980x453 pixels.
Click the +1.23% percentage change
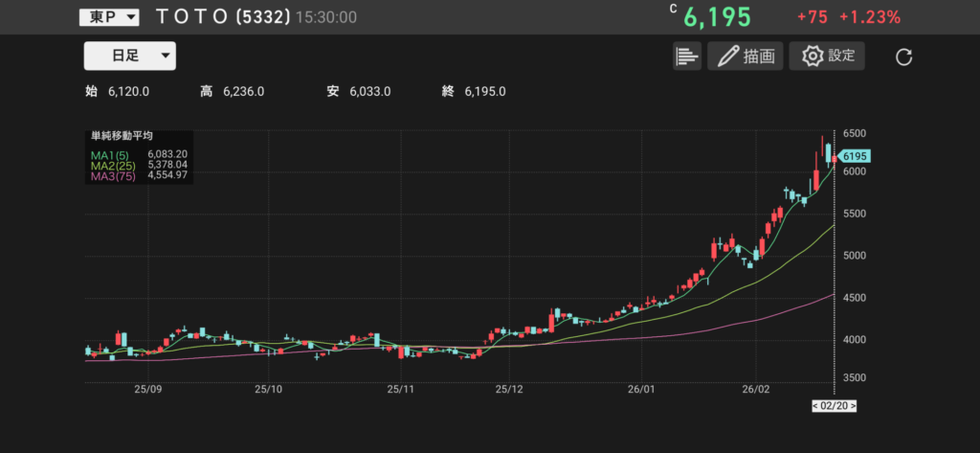click(869, 17)
